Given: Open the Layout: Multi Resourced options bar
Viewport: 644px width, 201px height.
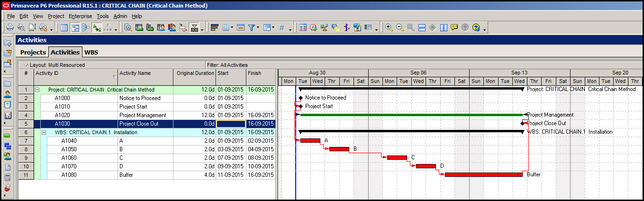Looking at the screenshot, I should pos(112,65).
